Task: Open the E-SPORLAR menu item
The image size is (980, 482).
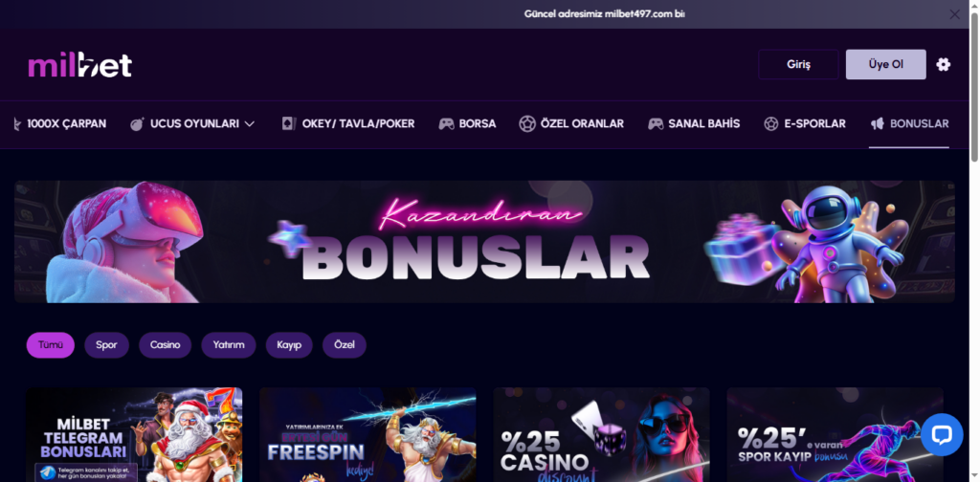Action: (805, 123)
